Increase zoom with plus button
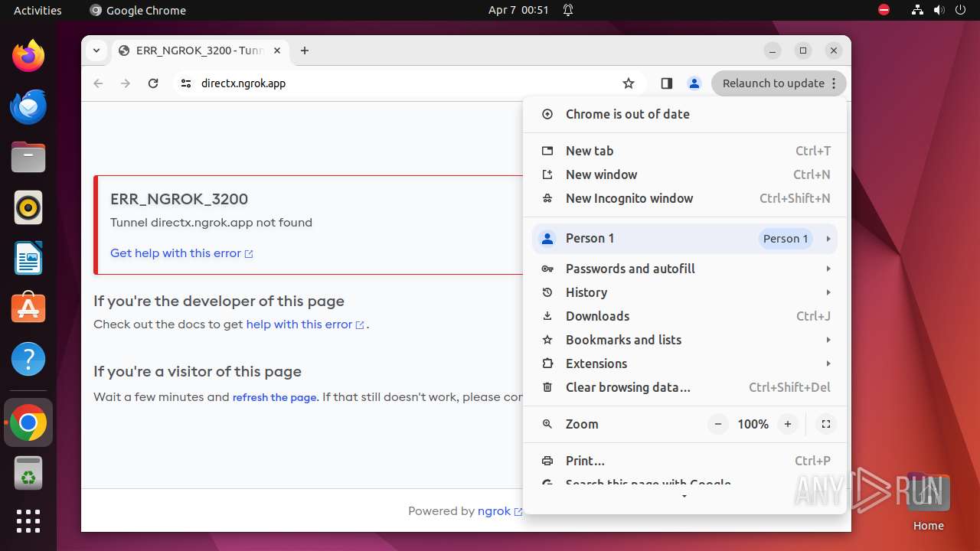980x551 pixels. pyautogui.click(x=787, y=424)
